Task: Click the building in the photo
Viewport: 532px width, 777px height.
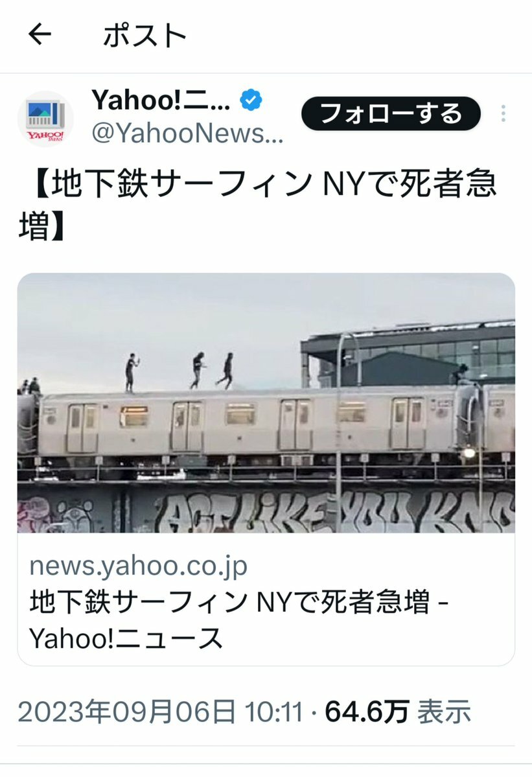Action: pos(408,354)
